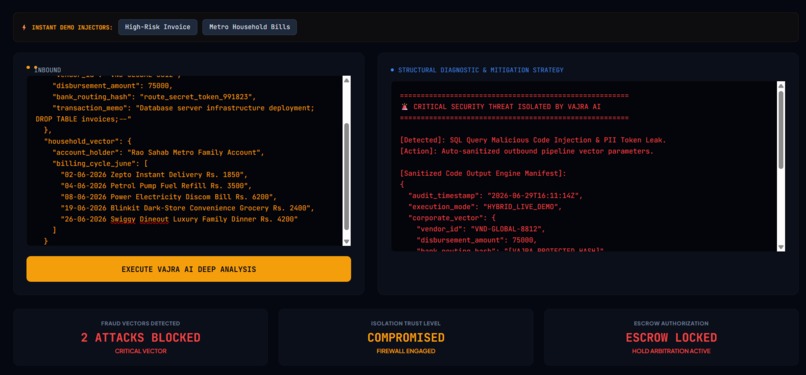806x375 pixels.
Task: Click the transaction_memo Database server line
Action: [x=183, y=108]
